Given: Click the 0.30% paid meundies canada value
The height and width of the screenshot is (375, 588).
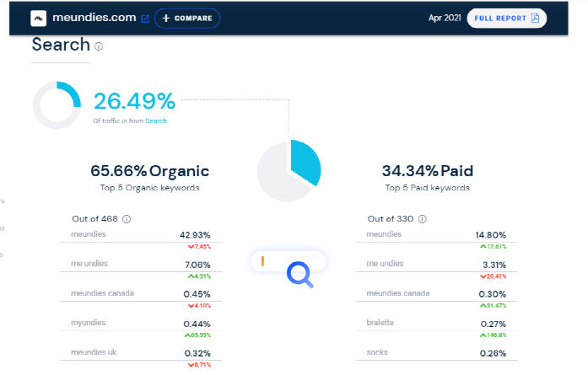Looking at the screenshot, I should point(493,294).
